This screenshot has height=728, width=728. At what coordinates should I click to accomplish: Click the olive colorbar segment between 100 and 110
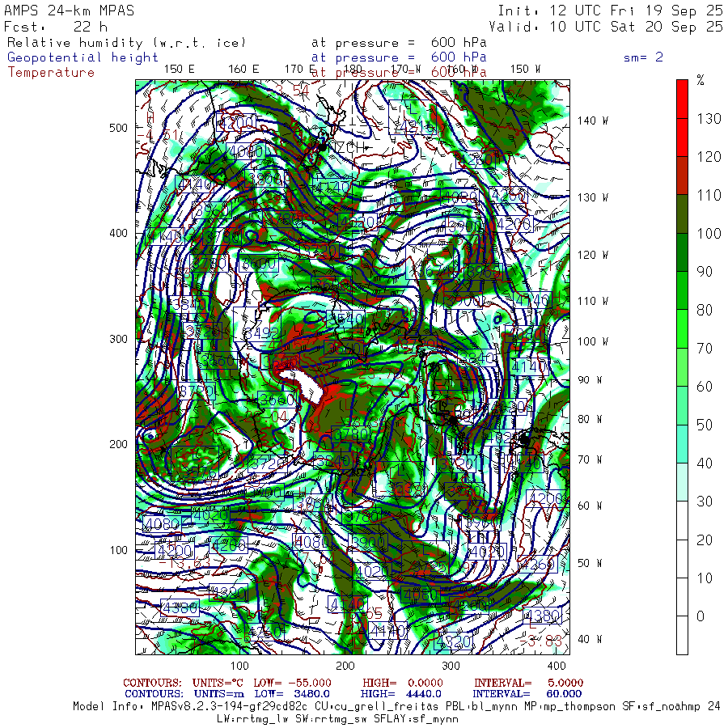(682, 214)
